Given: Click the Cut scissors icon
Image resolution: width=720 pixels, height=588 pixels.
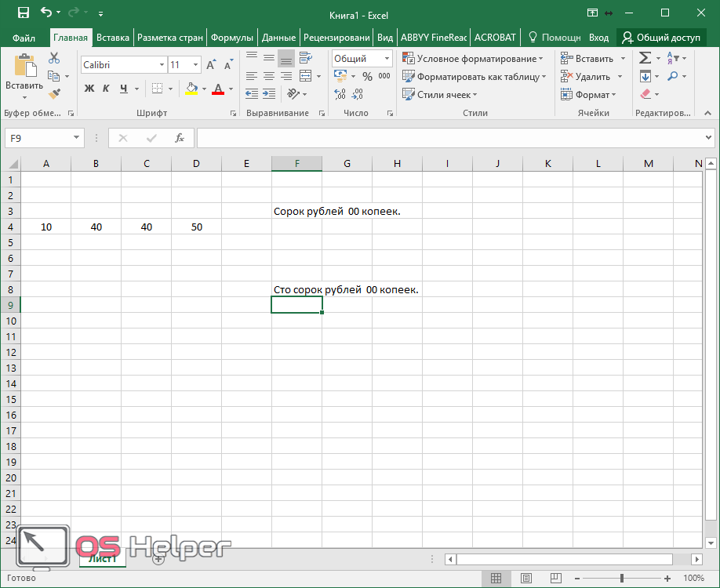Looking at the screenshot, I should click(54, 59).
